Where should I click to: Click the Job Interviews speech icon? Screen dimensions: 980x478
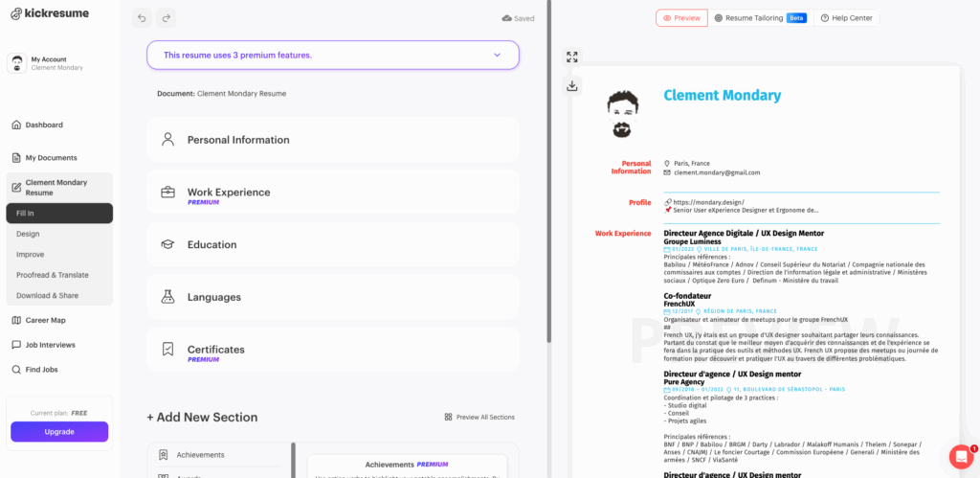16,345
